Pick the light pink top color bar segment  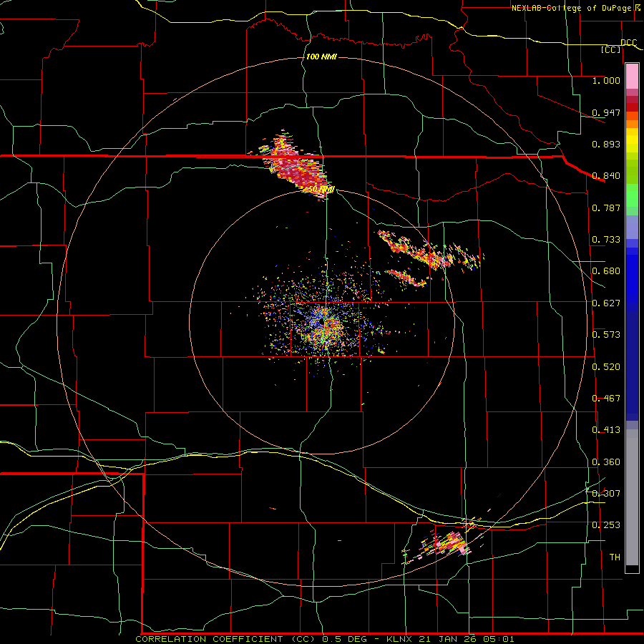[x=632, y=77]
